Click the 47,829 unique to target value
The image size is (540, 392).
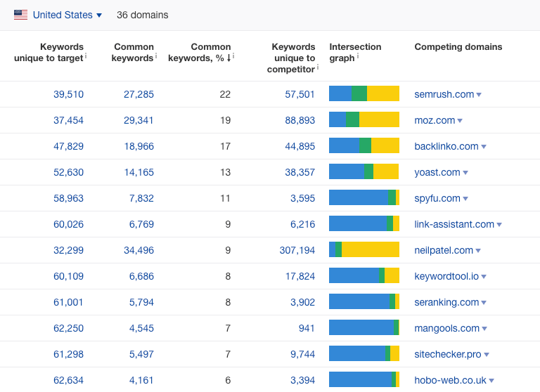click(68, 146)
